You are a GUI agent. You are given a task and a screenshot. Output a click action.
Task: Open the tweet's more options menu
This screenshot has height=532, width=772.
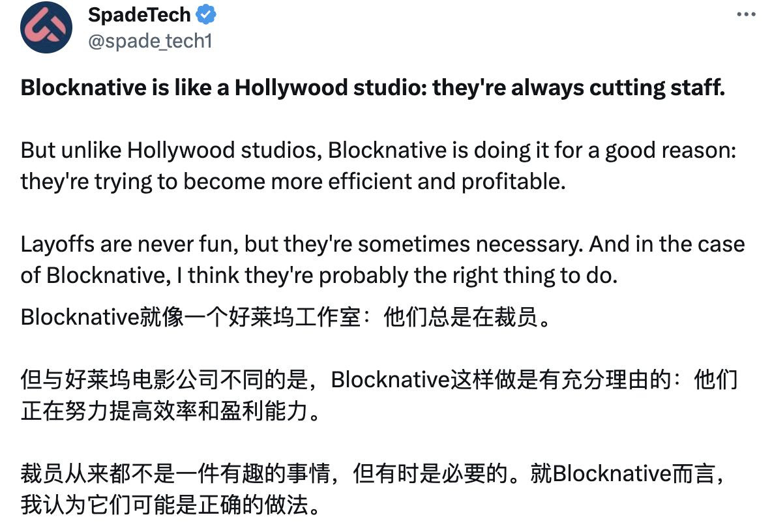(x=746, y=15)
